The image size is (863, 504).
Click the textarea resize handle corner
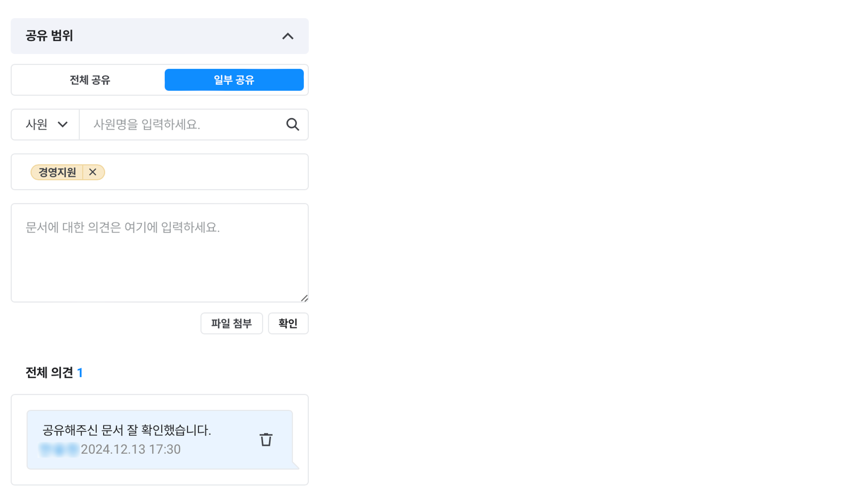pos(304,298)
